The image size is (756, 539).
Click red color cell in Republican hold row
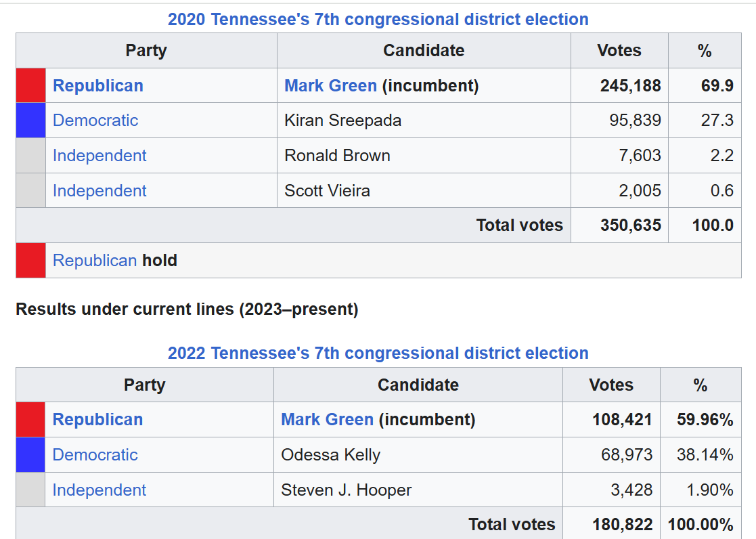(31, 261)
